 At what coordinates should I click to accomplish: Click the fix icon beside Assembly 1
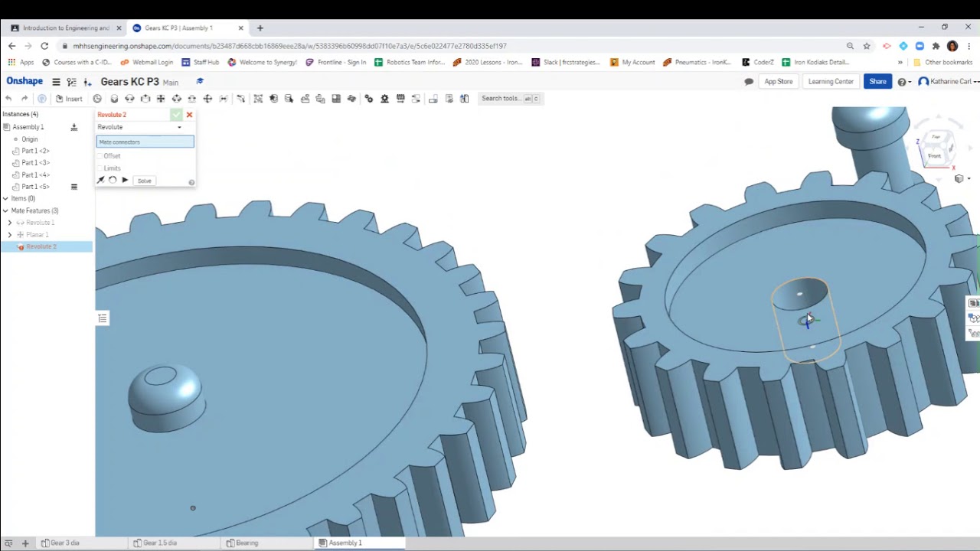click(x=74, y=127)
